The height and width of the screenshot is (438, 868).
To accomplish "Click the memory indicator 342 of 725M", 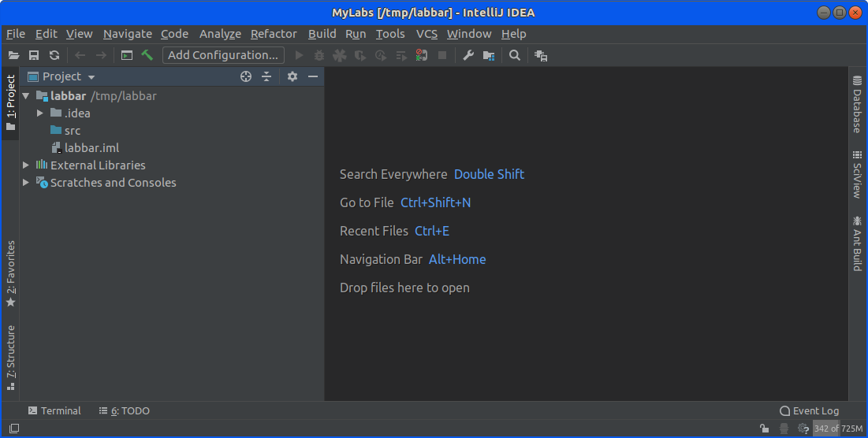I will click(838, 428).
